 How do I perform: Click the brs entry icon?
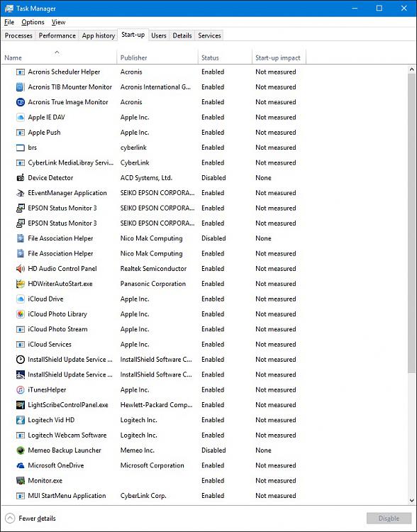pos(21,148)
